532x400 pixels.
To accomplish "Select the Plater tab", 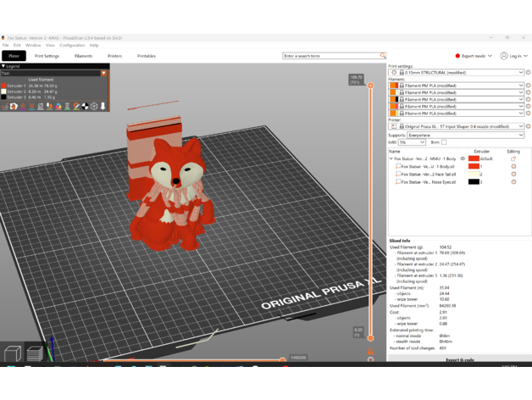I will (x=14, y=56).
